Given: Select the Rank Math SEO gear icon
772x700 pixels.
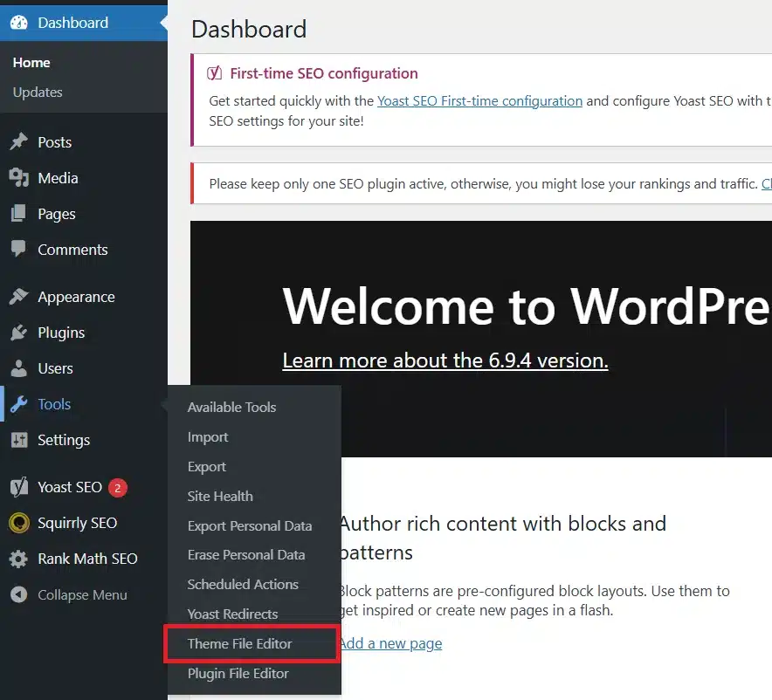Looking at the screenshot, I should pos(19,559).
